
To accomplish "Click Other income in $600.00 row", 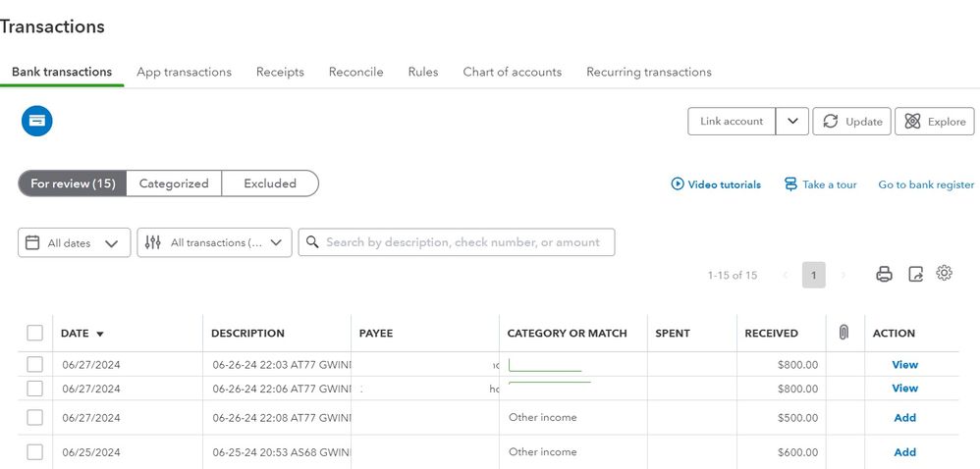I will click(x=542, y=451).
